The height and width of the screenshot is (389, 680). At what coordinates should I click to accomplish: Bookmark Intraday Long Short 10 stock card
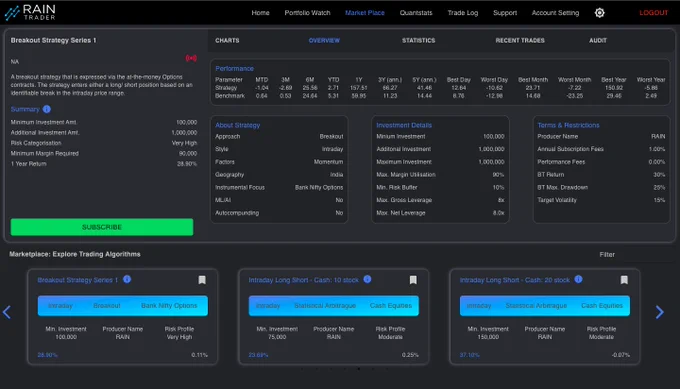click(413, 280)
